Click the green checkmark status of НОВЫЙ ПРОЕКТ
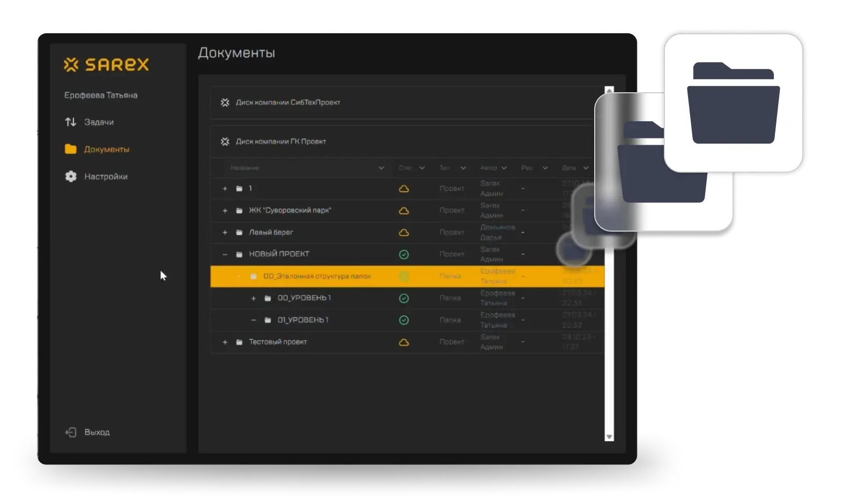 pyautogui.click(x=404, y=255)
